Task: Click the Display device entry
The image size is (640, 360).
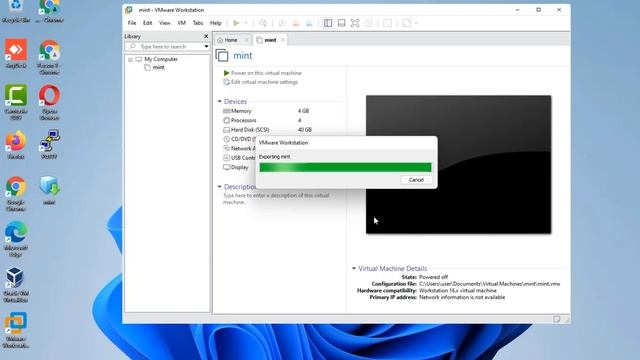Action: pyautogui.click(x=236, y=167)
